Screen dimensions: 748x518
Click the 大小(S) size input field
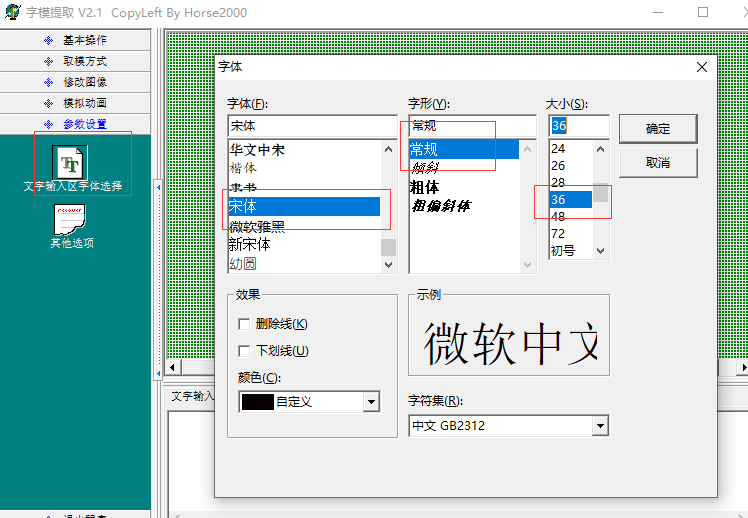pyautogui.click(x=579, y=126)
